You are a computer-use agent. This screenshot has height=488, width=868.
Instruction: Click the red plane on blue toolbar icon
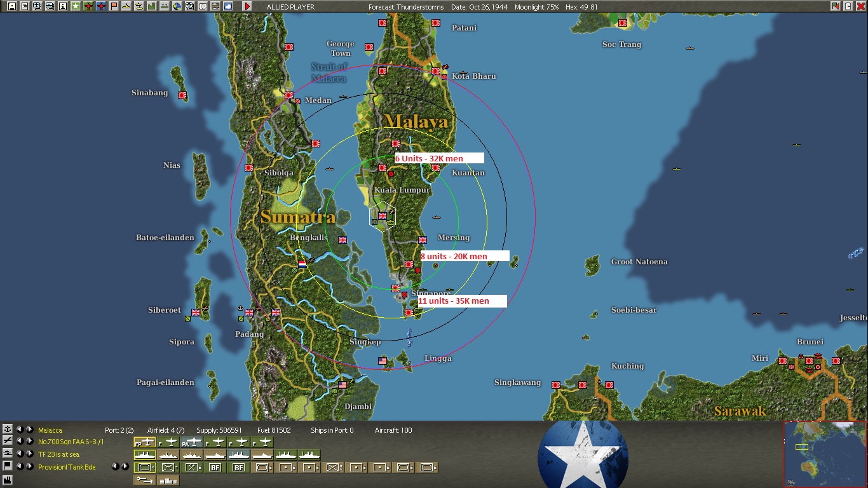pos(101,6)
